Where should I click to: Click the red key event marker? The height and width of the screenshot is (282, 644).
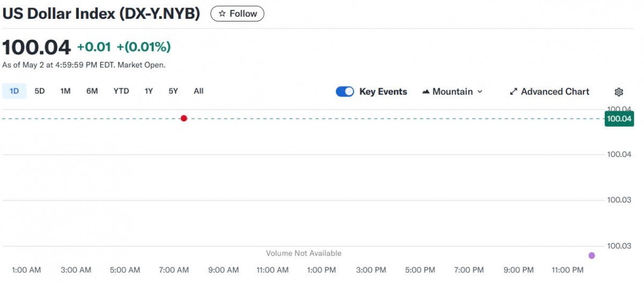pyautogui.click(x=184, y=118)
